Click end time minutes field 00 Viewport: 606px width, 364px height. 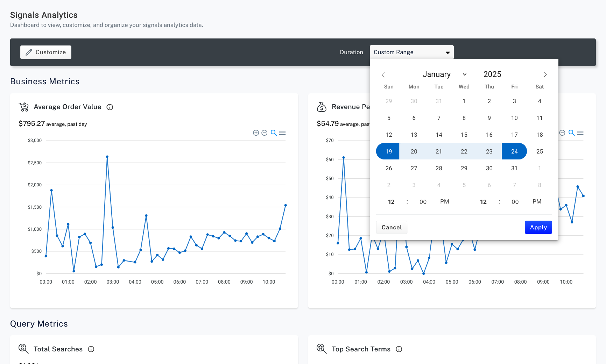tap(515, 202)
